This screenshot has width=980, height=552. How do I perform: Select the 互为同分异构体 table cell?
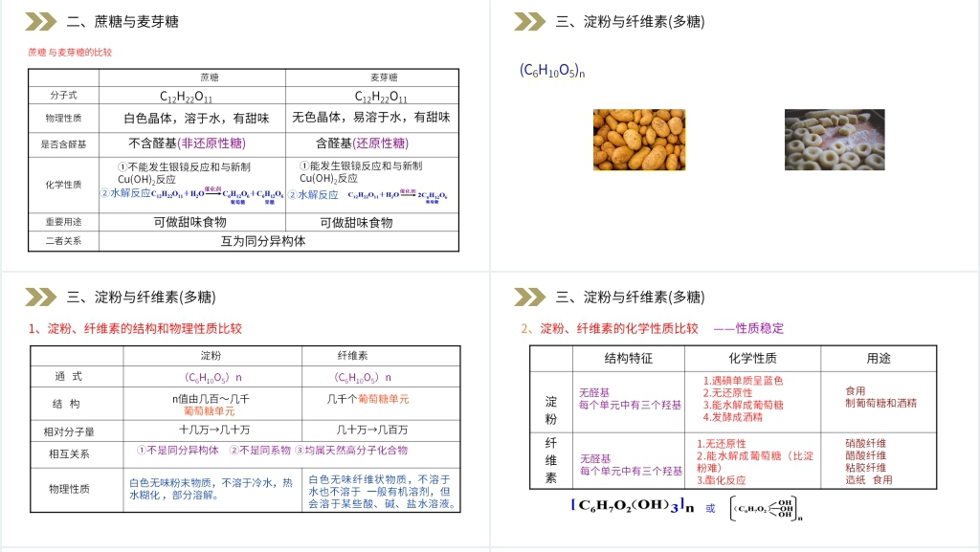coord(263,241)
